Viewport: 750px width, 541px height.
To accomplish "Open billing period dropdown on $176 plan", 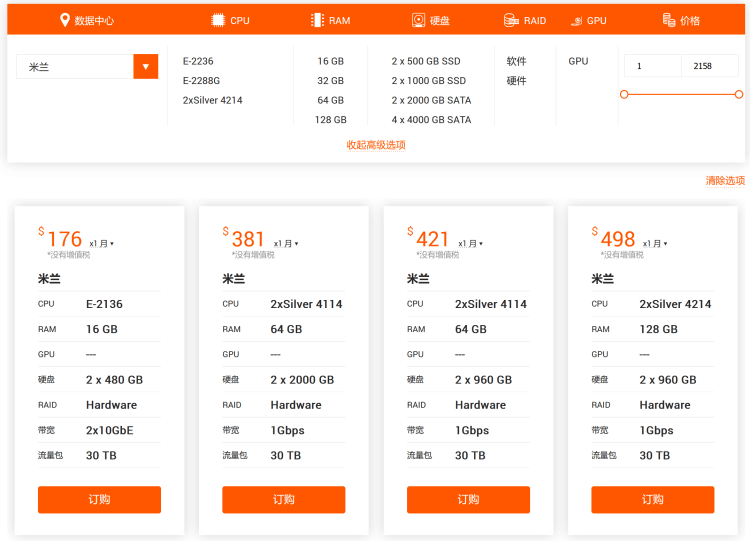I will pos(101,243).
